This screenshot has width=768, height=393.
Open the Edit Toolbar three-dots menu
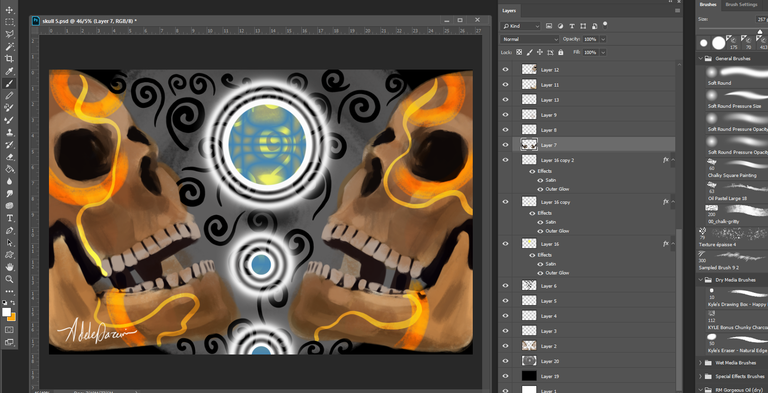click(x=9, y=292)
